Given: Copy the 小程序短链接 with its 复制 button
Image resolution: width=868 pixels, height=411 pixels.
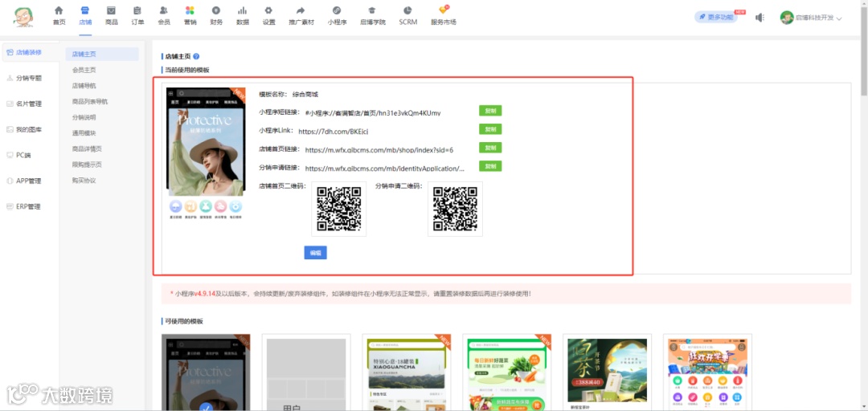Looking at the screenshot, I should (x=490, y=111).
